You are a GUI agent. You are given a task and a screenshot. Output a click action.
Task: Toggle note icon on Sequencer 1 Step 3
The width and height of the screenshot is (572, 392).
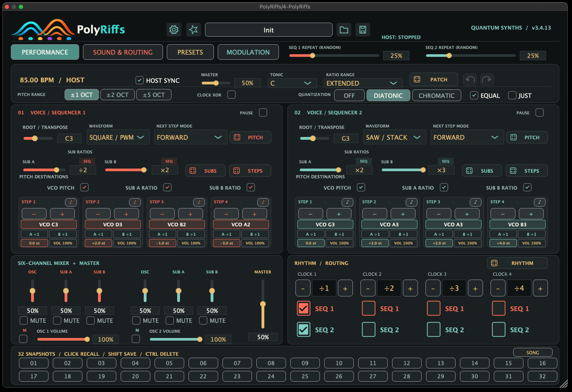tap(200, 202)
